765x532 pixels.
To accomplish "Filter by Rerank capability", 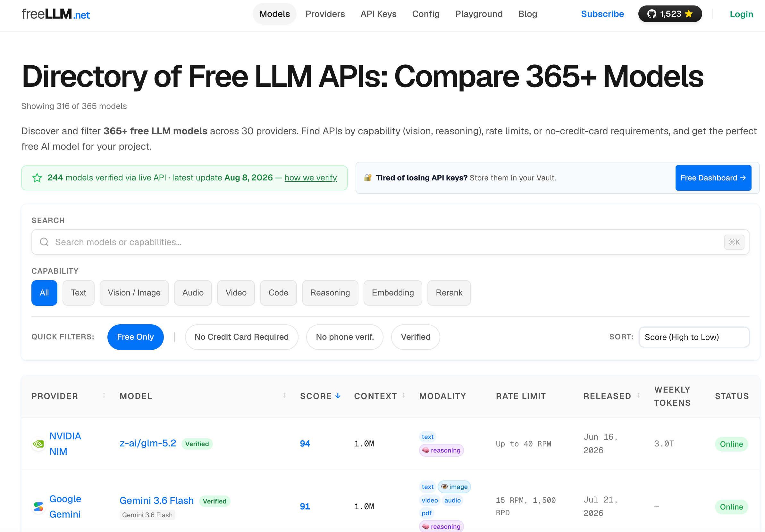I will [449, 293].
